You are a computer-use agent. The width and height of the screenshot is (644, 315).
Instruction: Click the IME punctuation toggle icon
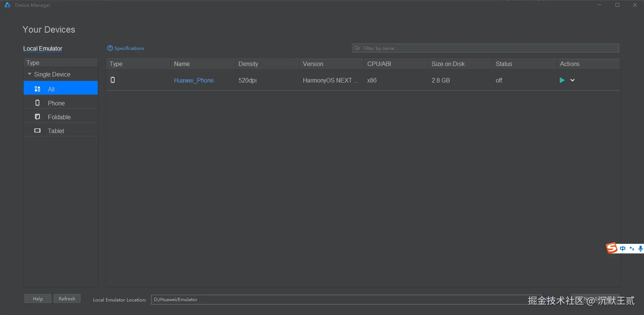632,248
